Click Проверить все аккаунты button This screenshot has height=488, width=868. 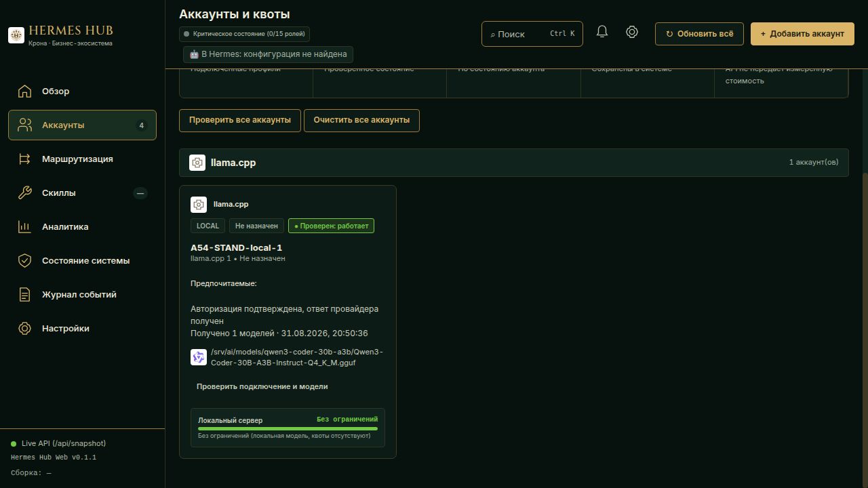(240, 120)
